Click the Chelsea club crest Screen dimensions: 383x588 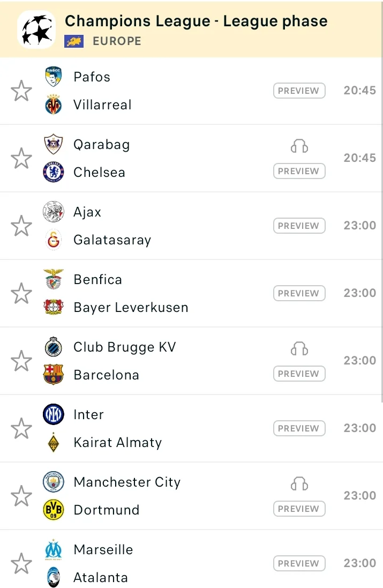pyautogui.click(x=54, y=172)
